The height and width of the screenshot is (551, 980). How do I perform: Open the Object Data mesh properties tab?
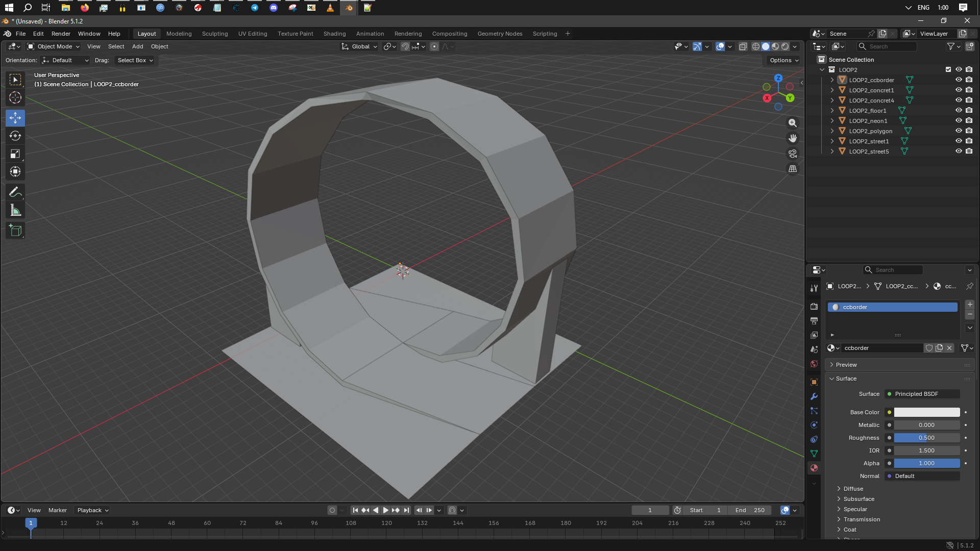814,454
